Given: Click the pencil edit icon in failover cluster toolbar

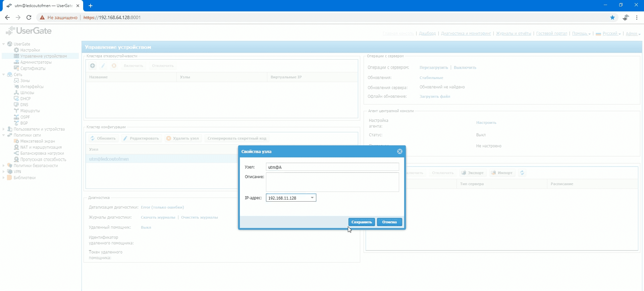Looking at the screenshot, I should click(x=103, y=66).
